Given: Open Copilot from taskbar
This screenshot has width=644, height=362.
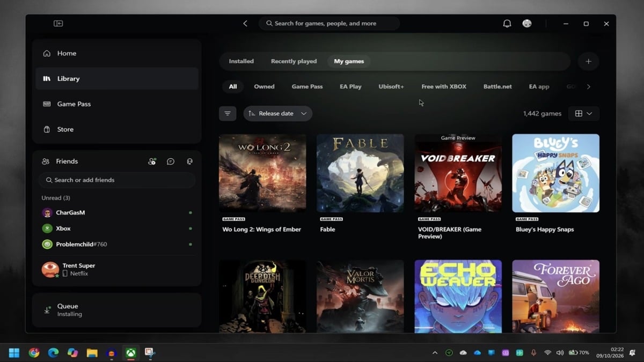Looking at the screenshot, I should (x=72, y=353).
